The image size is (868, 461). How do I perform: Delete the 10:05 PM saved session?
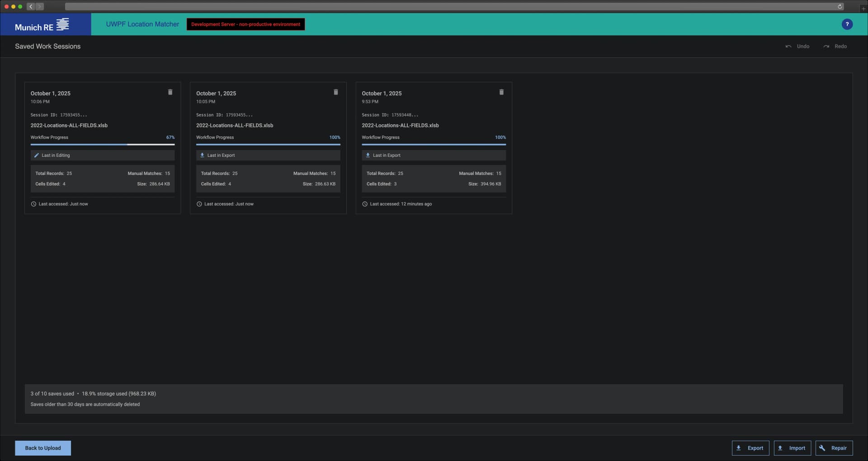pos(336,92)
